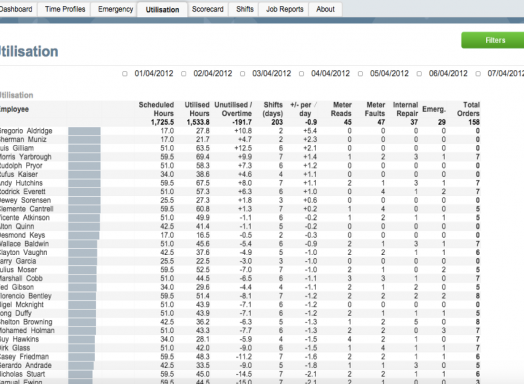Click the Emerg. column header
524x384 pixels.
tap(434, 109)
